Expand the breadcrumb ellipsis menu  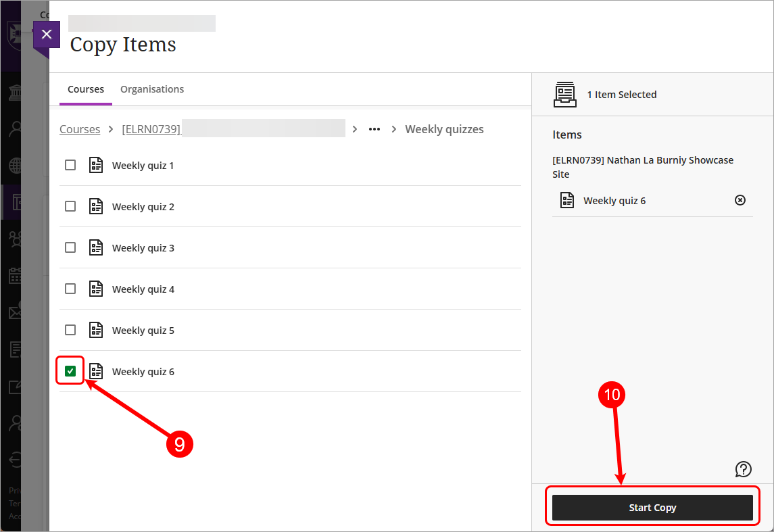tap(374, 129)
